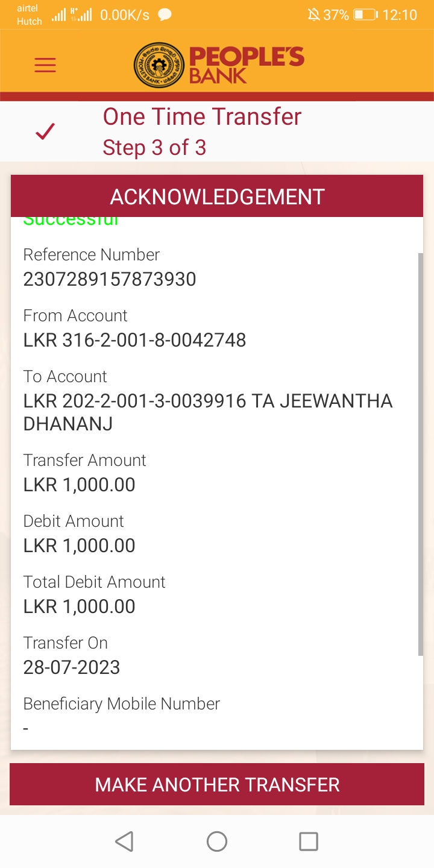This screenshot has height=868, width=434.
Task: Tap the Beneficiary Mobile Number field
Action: click(x=121, y=715)
